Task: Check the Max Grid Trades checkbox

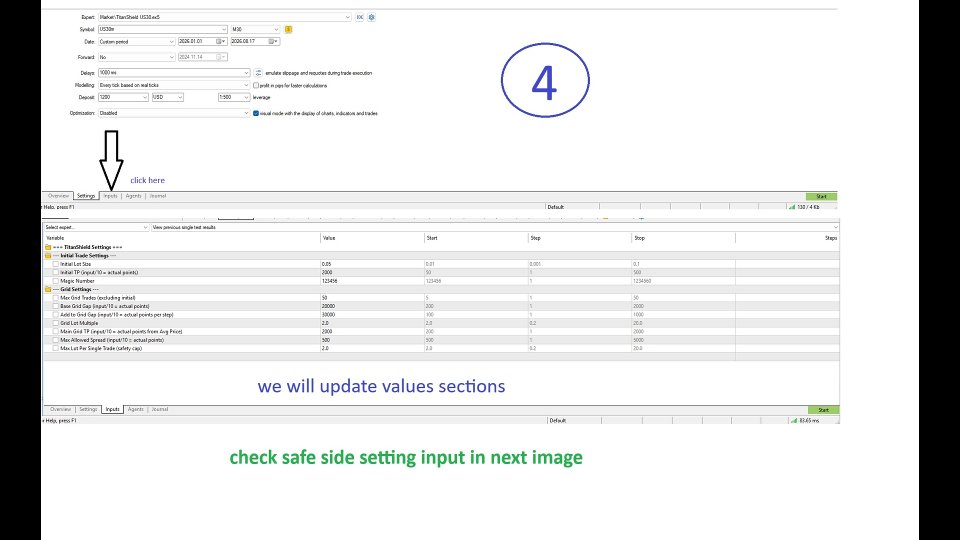Action: click(x=56, y=298)
